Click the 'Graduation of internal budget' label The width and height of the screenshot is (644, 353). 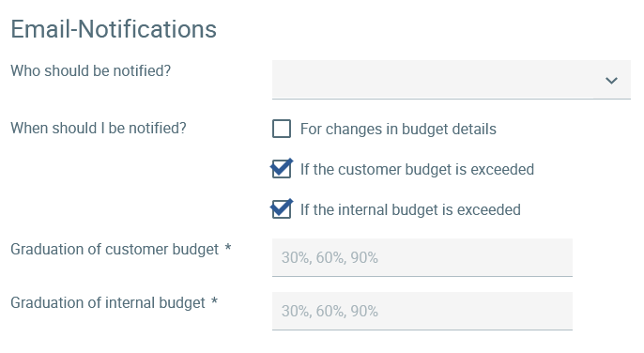click(108, 302)
